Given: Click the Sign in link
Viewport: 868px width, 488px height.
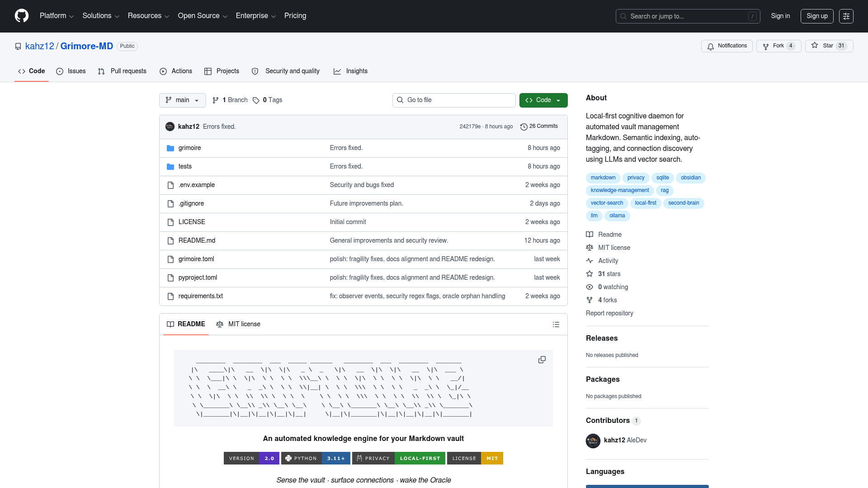Looking at the screenshot, I should 780,16.
